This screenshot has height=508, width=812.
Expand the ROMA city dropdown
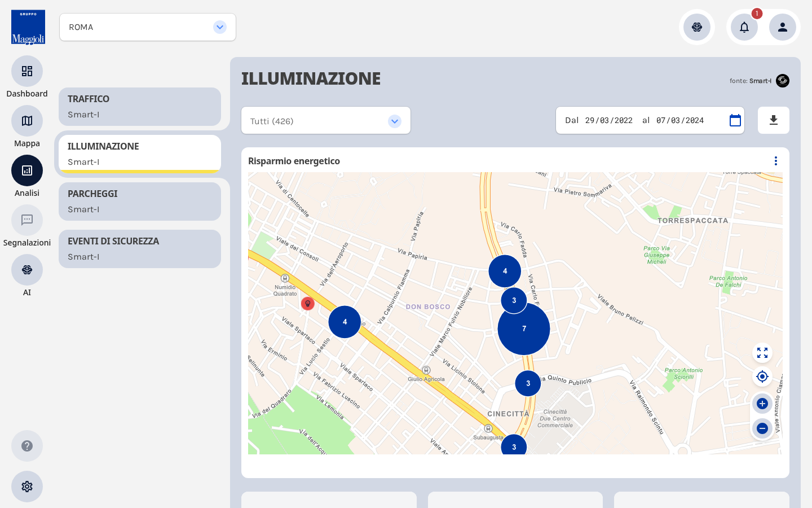(148, 27)
